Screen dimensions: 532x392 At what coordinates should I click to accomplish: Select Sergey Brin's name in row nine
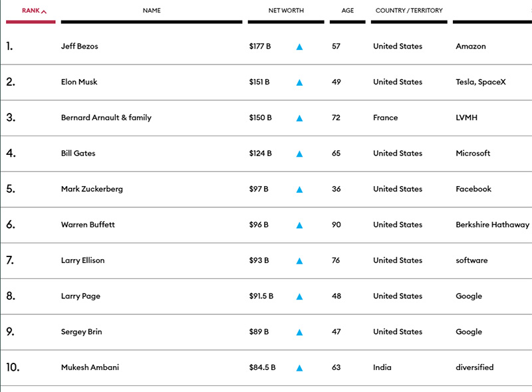coord(82,332)
